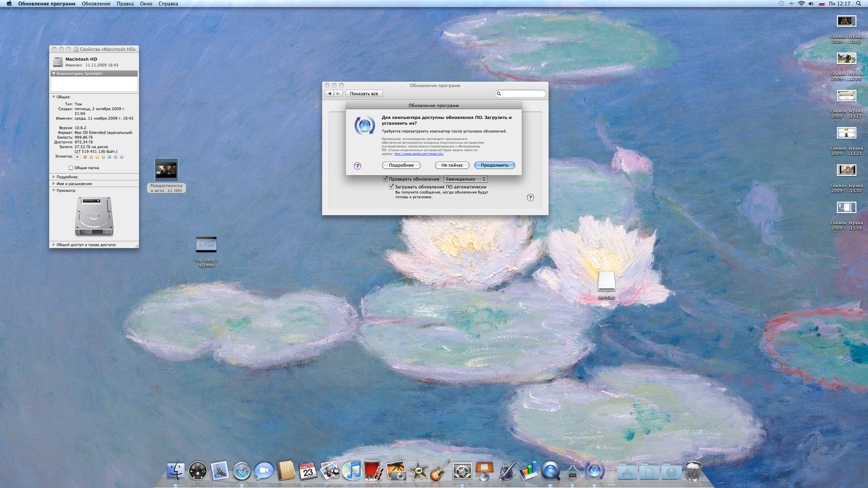Screen dimensions: 868x488
Task: Click 'Показать все' toolbar button
Action: point(364,94)
